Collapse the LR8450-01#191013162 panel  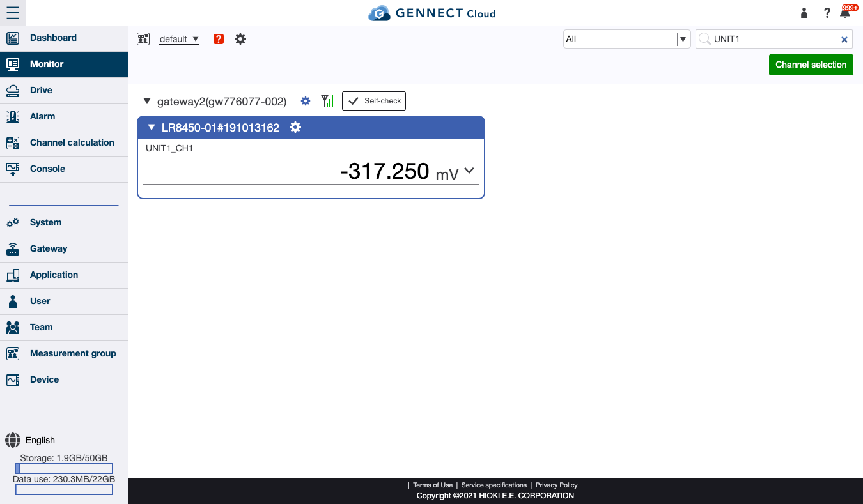pyautogui.click(x=152, y=127)
